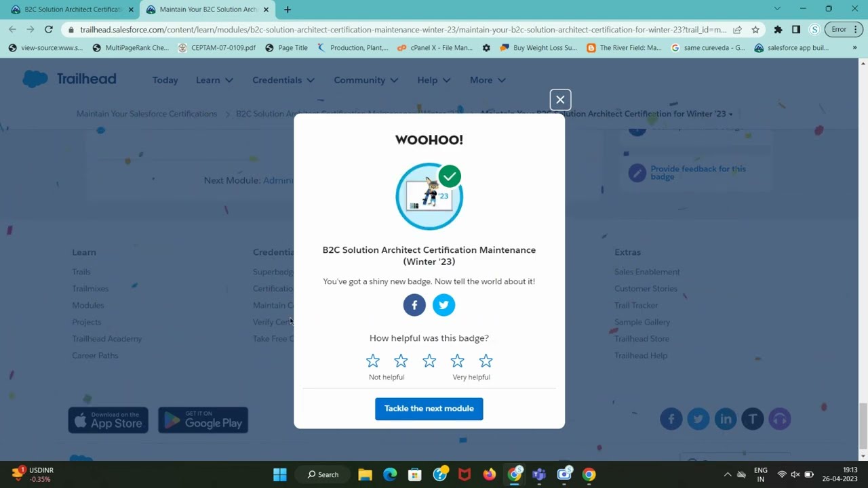Open Trails footer link

pos(81,272)
